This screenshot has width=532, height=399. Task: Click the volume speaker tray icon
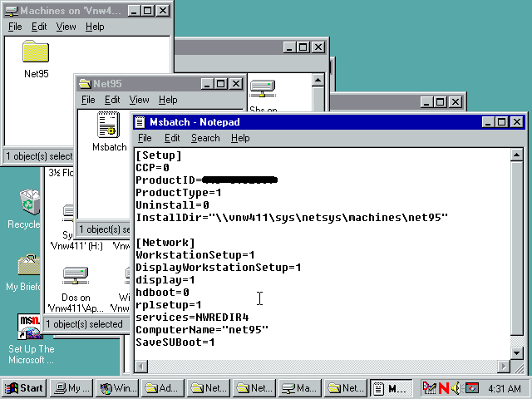click(x=456, y=388)
